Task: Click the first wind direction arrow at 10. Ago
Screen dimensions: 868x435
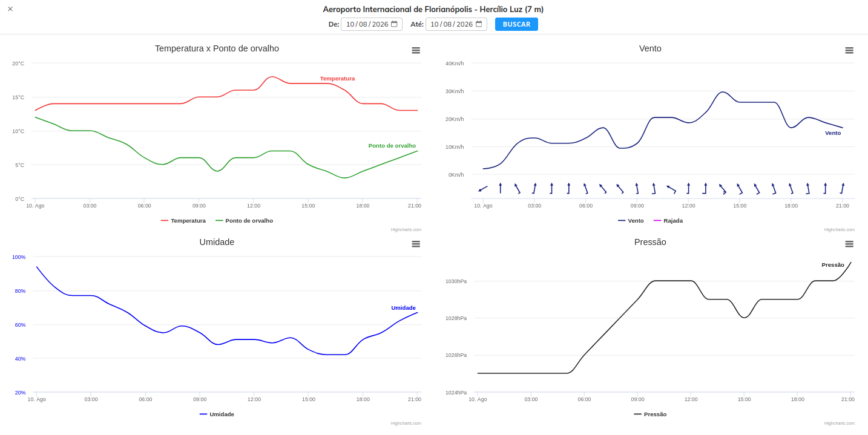Action: (x=483, y=189)
